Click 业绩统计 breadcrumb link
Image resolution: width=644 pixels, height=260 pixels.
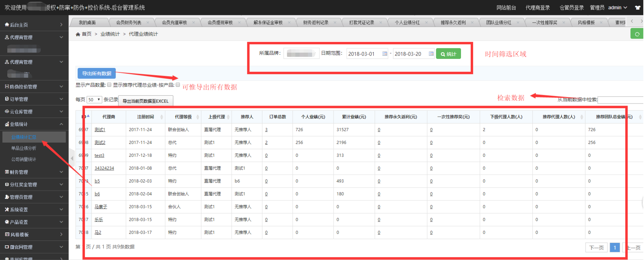[x=110, y=34]
